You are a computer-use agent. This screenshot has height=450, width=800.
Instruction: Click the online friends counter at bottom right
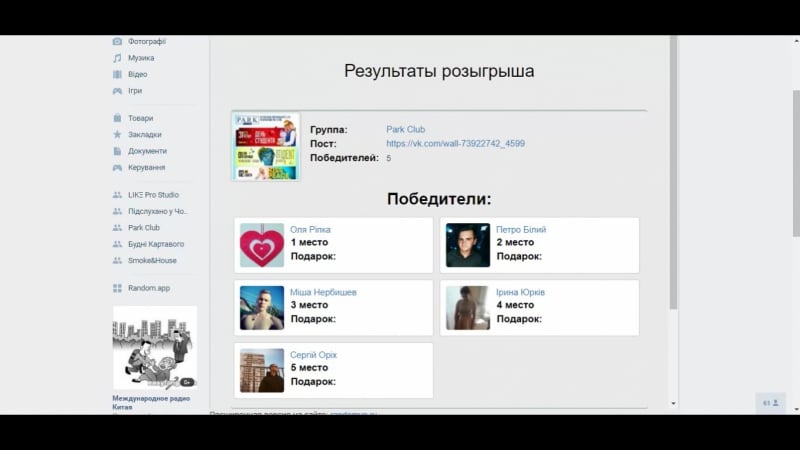tap(770, 403)
